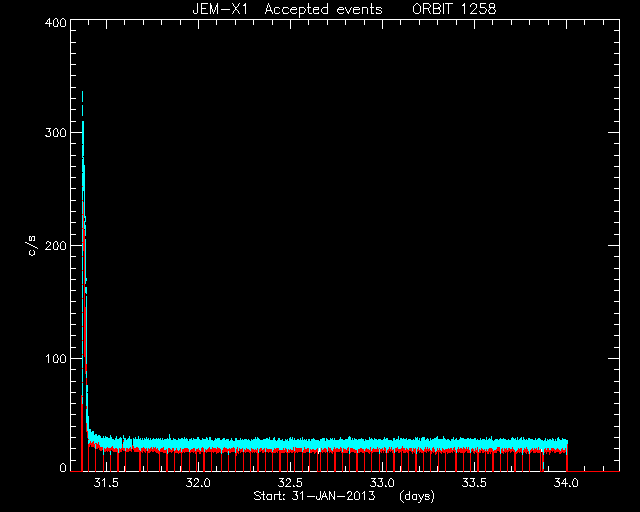Click the 33.5 x-axis tick label

(x=474, y=483)
